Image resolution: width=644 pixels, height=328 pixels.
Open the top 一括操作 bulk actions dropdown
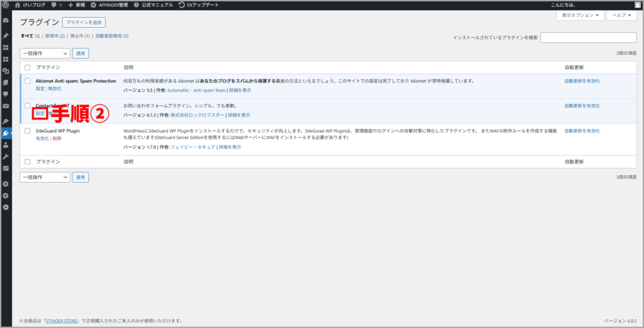coord(45,54)
